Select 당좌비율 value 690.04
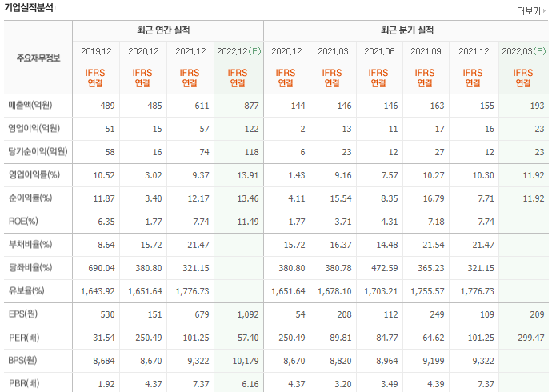The height and width of the screenshot is (392, 552). click(102, 268)
